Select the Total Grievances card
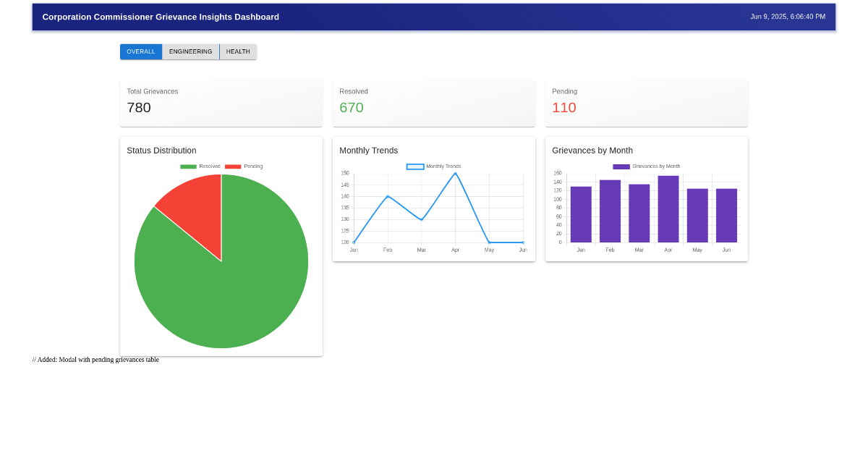868x456 pixels. pyautogui.click(x=221, y=103)
